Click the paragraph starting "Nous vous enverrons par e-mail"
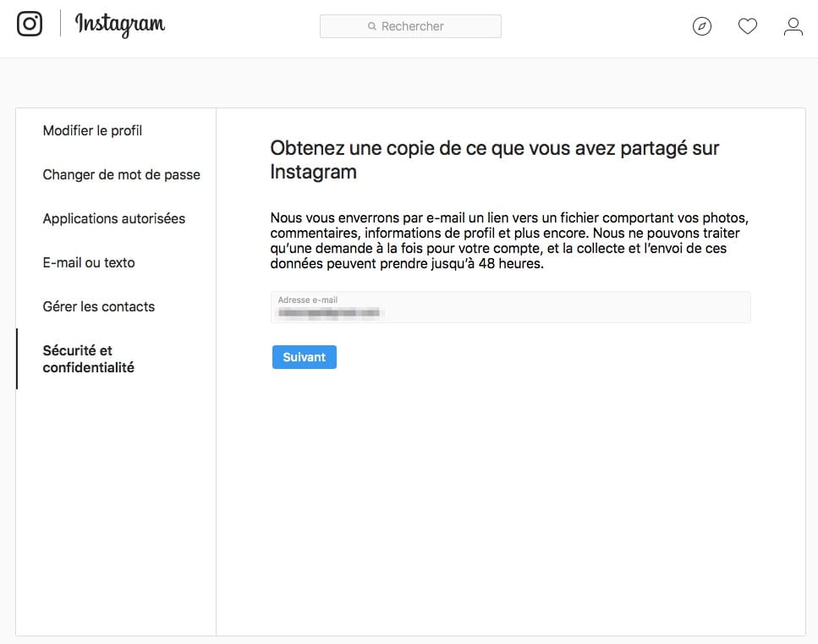Screen dimensions: 818x644 click(x=510, y=240)
